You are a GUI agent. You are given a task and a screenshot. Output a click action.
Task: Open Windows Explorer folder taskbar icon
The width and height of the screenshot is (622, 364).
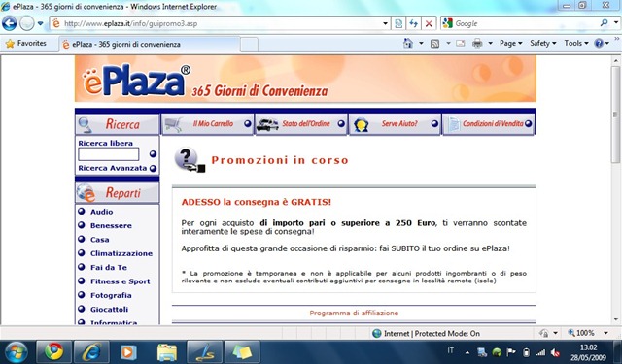[167, 351]
